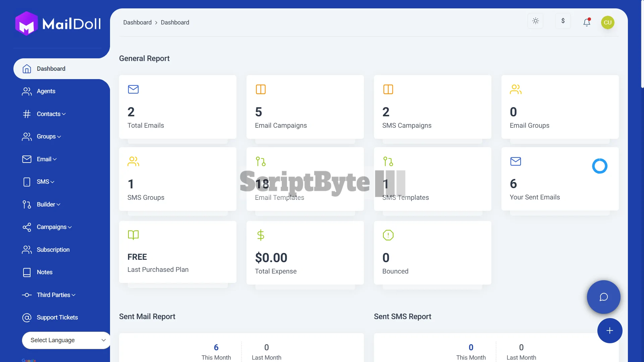Image resolution: width=644 pixels, height=362 pixels.
Task: Click the first Dashboard breadcrumb link
Action: (x=137, y=22)
